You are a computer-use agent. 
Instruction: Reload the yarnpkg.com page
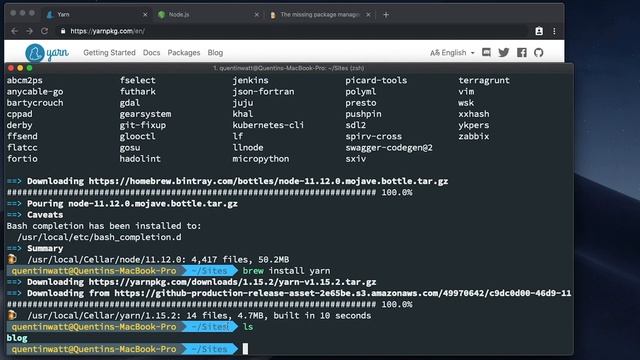(44, 31)
